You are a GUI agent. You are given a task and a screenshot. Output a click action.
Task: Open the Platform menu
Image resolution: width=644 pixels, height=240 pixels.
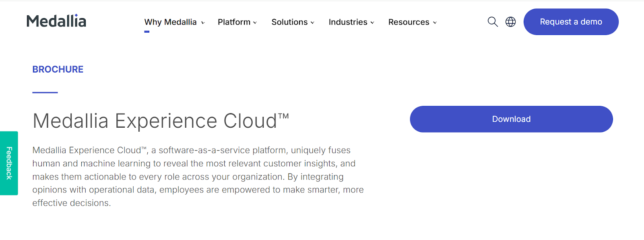234,22
